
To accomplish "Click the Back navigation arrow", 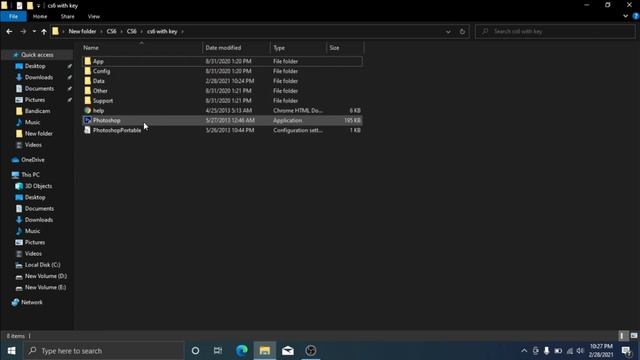I will pyautogui.click(x=9, y=31).
